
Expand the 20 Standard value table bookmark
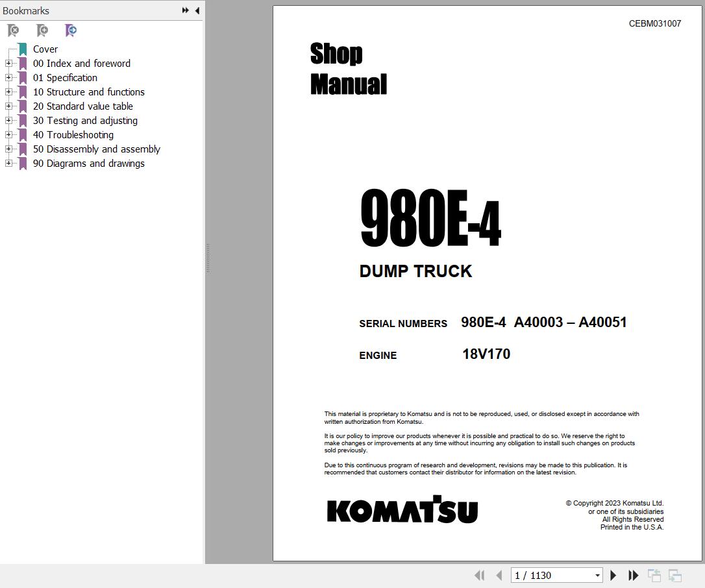8,106
